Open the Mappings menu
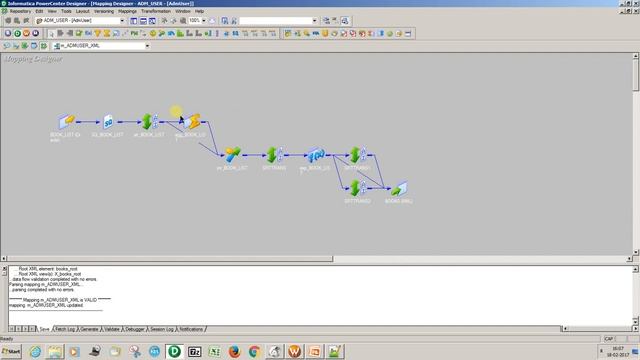This screenshot has height=360, width=640. tap(127, 11)
